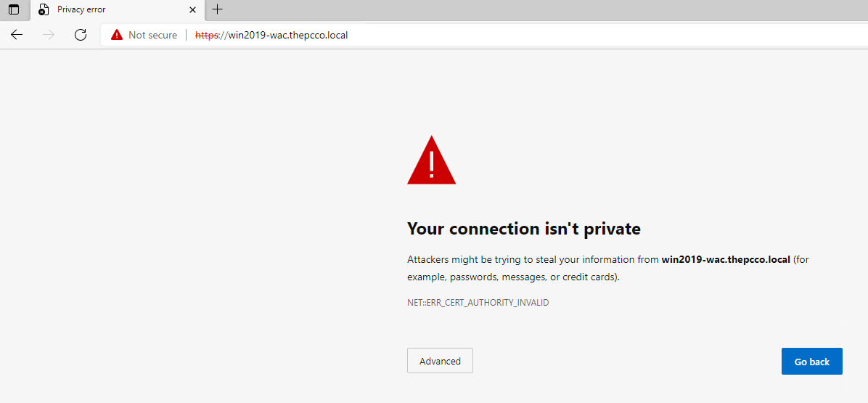Click the Privacy error tab favicon
The width and height of the screenshot is (868, 403).
(44, 10)
